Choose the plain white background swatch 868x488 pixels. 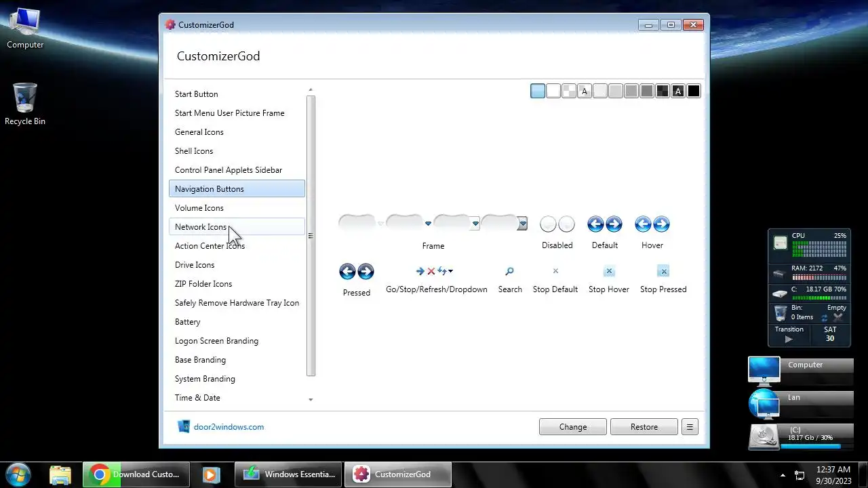(553, 91)
